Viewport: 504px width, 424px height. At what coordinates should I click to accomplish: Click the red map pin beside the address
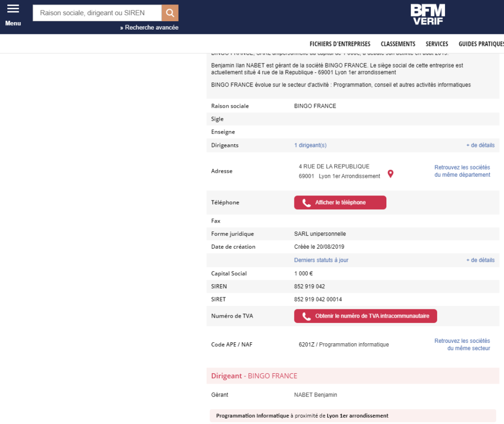point(390,174)
